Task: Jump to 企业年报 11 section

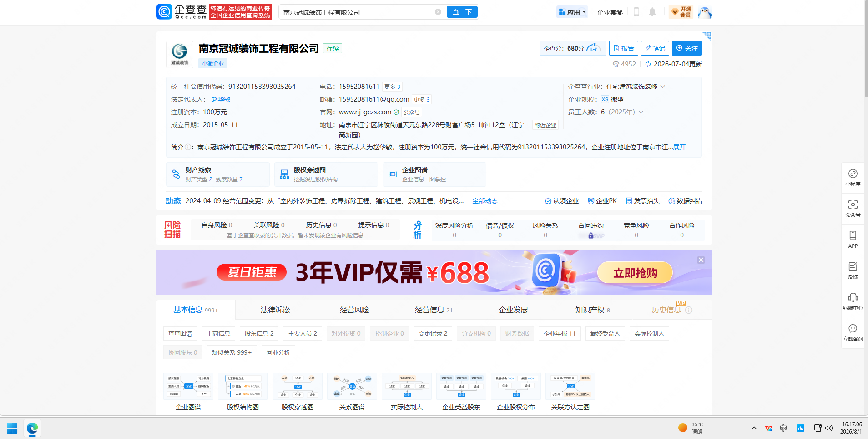Action: tap(560, 333)
